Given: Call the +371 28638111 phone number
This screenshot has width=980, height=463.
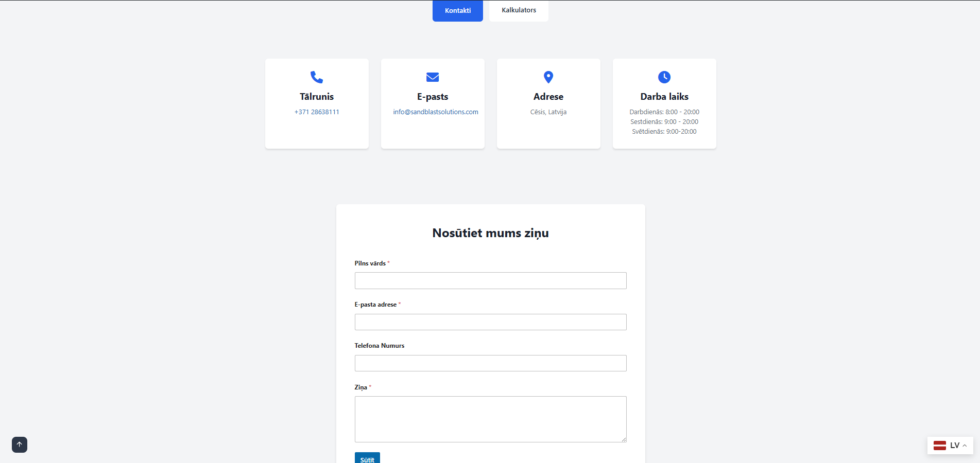Looking at the screenshot, I should coord(317,112).
